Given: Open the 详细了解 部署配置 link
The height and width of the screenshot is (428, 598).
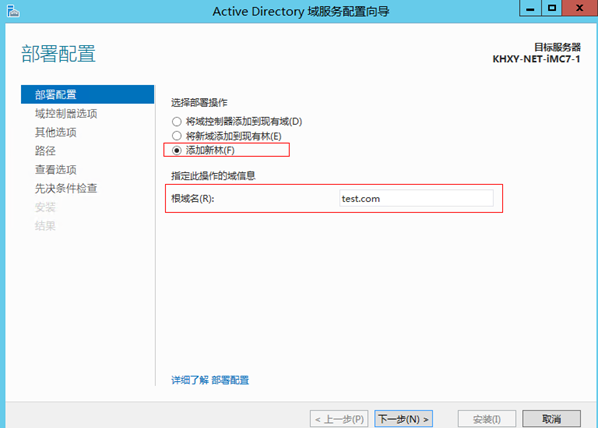Looking at the screenshot, I should pos(210,380).
